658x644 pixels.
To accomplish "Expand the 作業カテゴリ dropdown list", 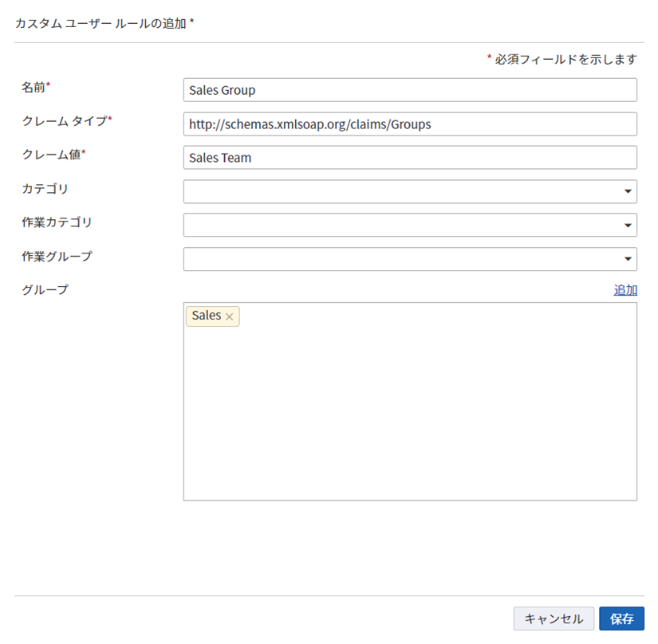I will (x=628, y=226).
